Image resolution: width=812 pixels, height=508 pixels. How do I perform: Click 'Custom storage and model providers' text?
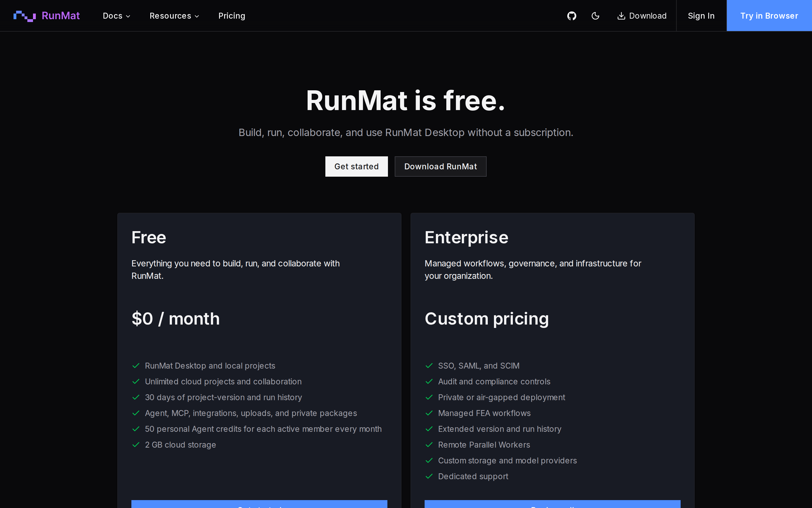508,460
